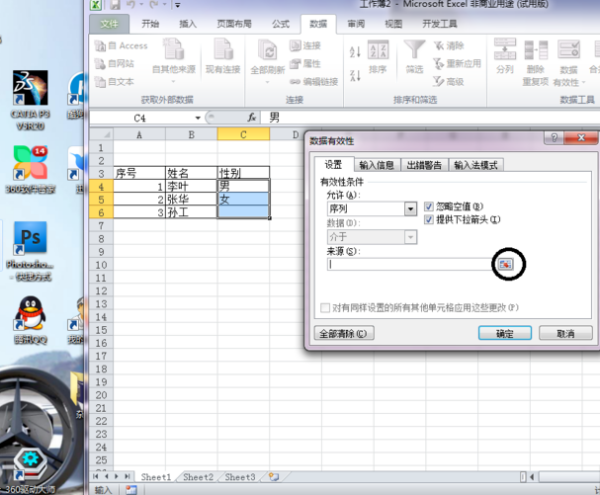Switch to Review (审阅) ribbon tab
The height and width of the screenshot is (495, 600).
click(x=356, y=24)
